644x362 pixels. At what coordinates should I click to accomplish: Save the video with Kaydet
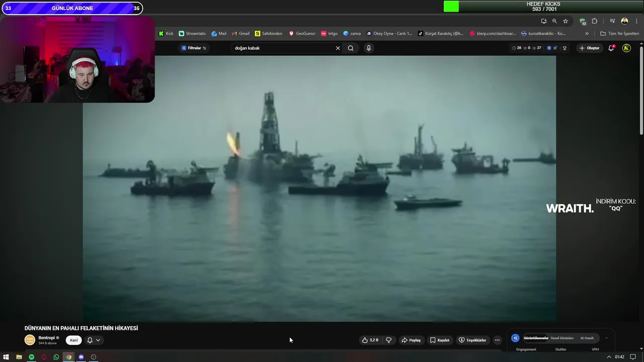[x=440, y=340]
